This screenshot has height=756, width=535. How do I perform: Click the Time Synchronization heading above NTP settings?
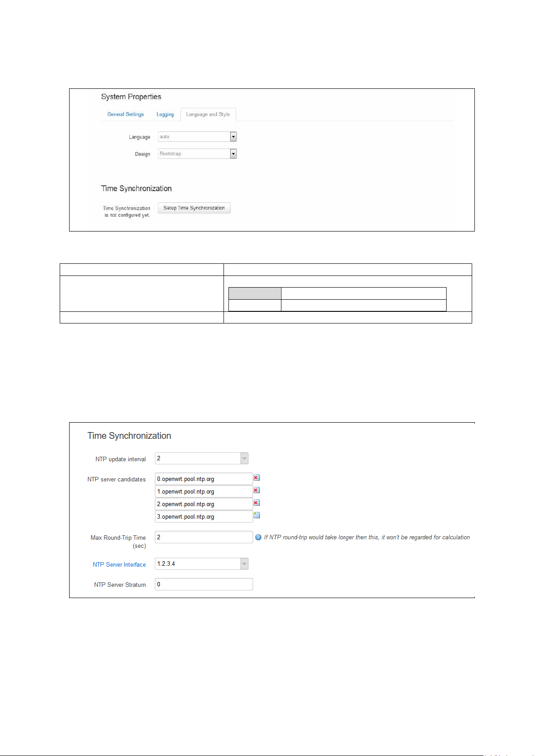129,436
